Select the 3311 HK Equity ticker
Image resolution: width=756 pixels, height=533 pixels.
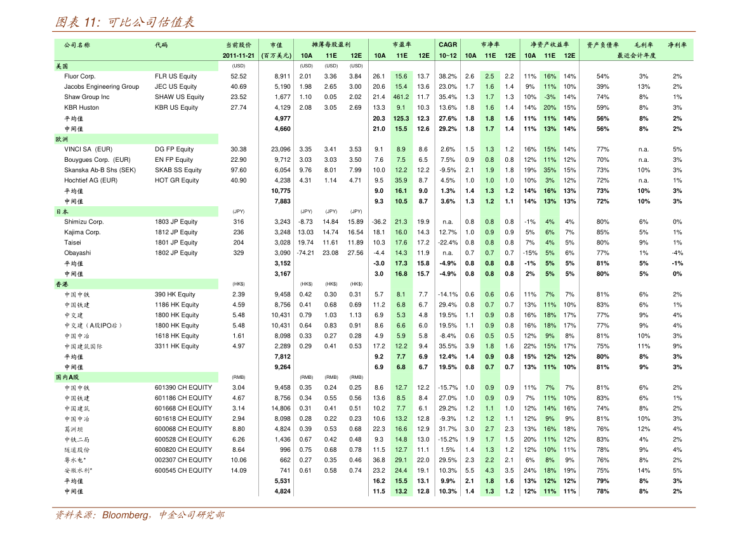click(x=176, y=346)
